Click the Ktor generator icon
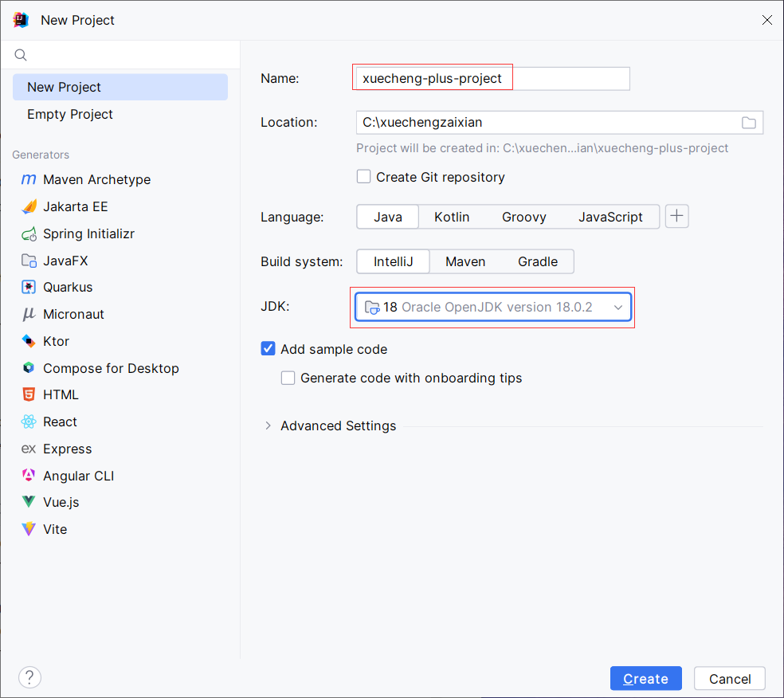Screen dimensions: 784x698 click(x=29, y=341)
